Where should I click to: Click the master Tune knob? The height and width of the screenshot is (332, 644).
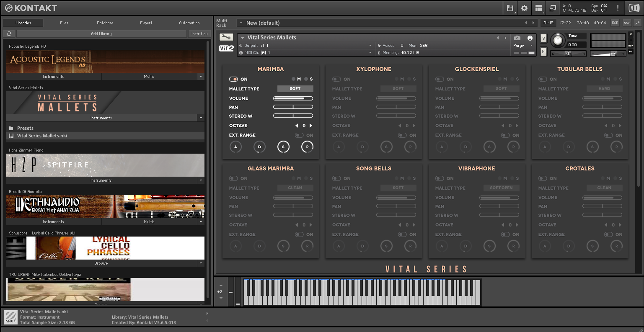557,40
